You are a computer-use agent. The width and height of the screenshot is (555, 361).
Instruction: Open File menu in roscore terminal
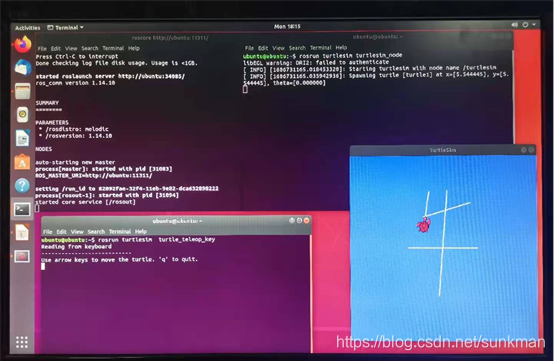click(42, 48)
